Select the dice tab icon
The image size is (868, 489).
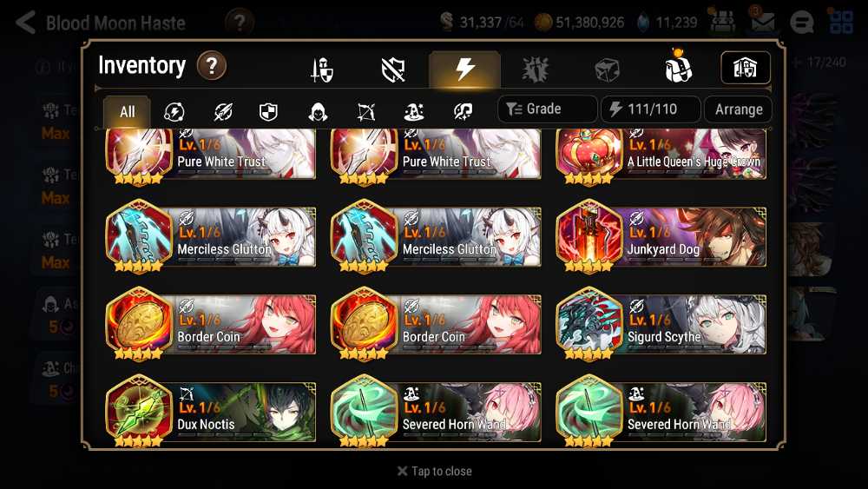click(606, 69)
